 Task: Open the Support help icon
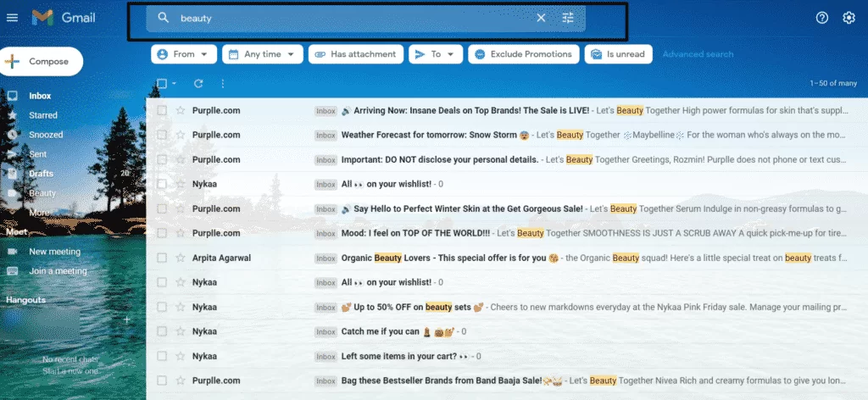(x=822, y=18)
